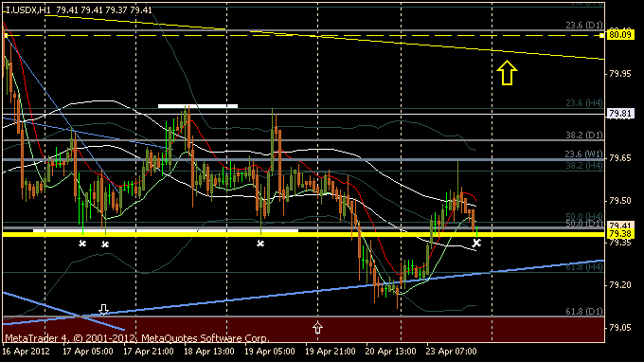Click cross marker below the 19 Apr 05:00 low
The width and height of the screenshot is (644, 362).
coord(260,244)
